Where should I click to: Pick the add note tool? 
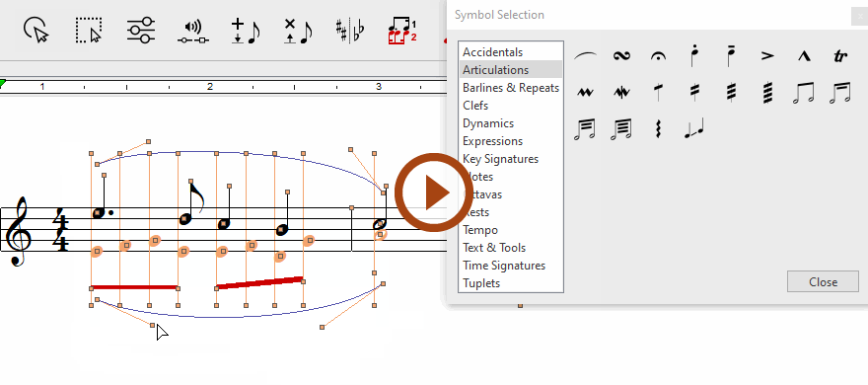[x=246, y=31]
